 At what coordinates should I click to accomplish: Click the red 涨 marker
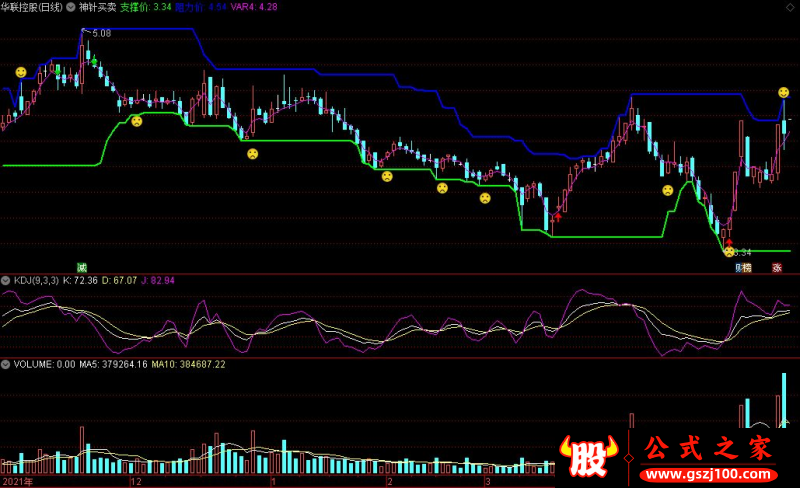(777, 267)
